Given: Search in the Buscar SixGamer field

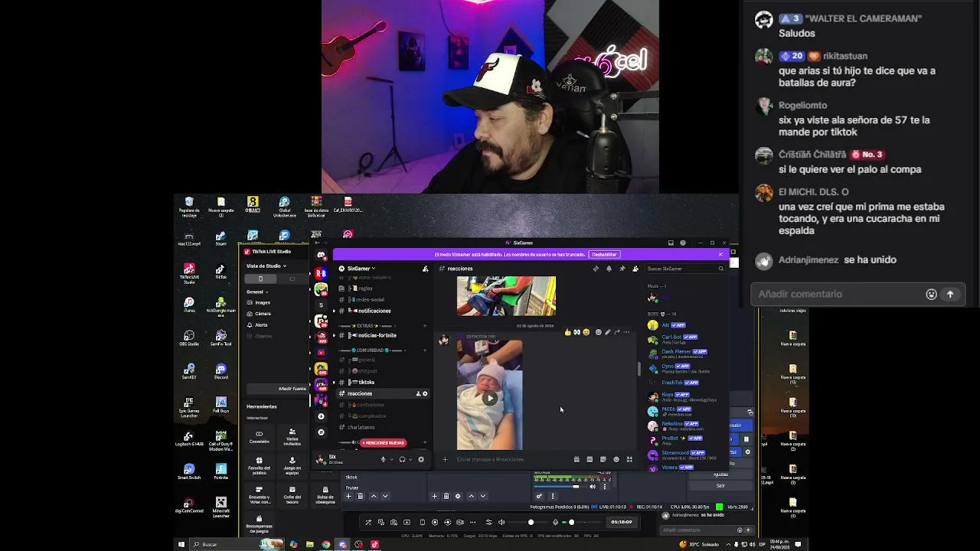Looking at the screenshot, I should [x=684, y=269].
